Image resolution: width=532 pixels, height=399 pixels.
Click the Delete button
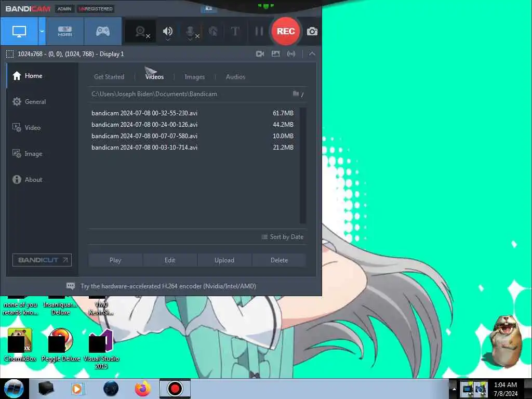coord(279,260)
